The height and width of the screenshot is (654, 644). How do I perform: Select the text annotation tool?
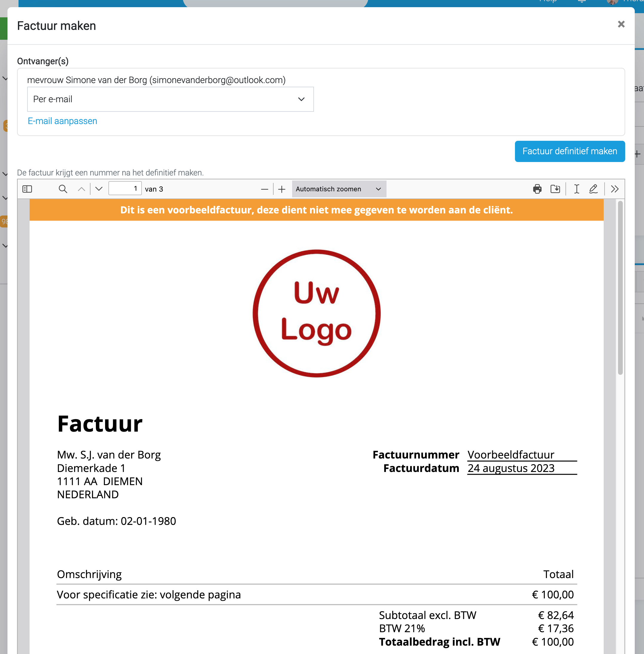[x=577, y=189]
